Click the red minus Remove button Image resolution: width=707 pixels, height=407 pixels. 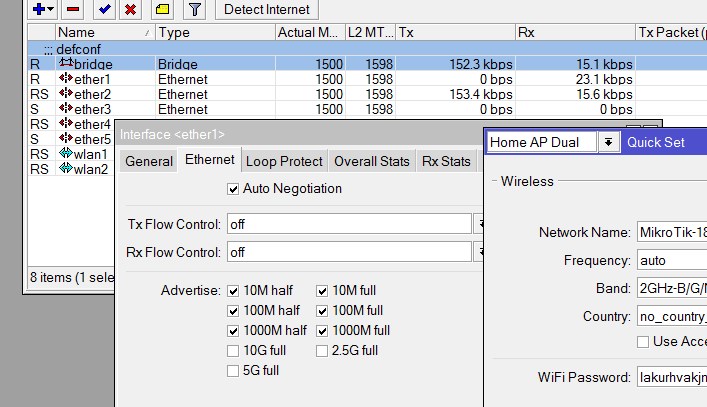click(73, 9)
